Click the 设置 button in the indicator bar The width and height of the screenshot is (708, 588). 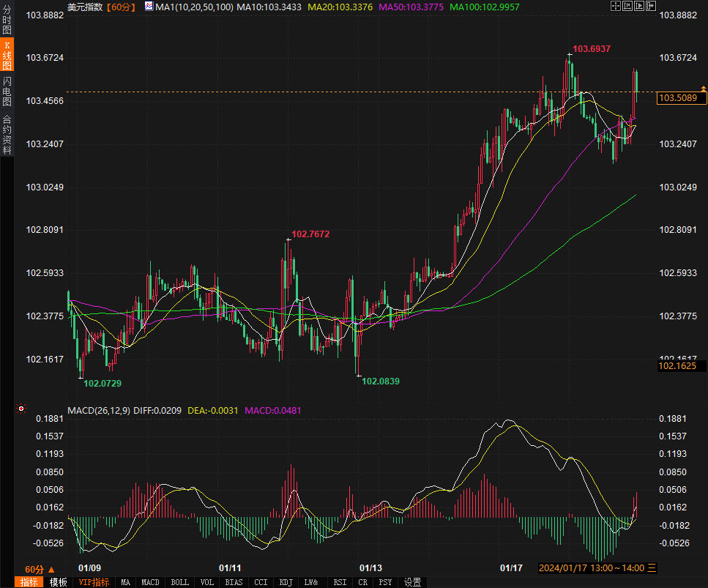[413, 582]
